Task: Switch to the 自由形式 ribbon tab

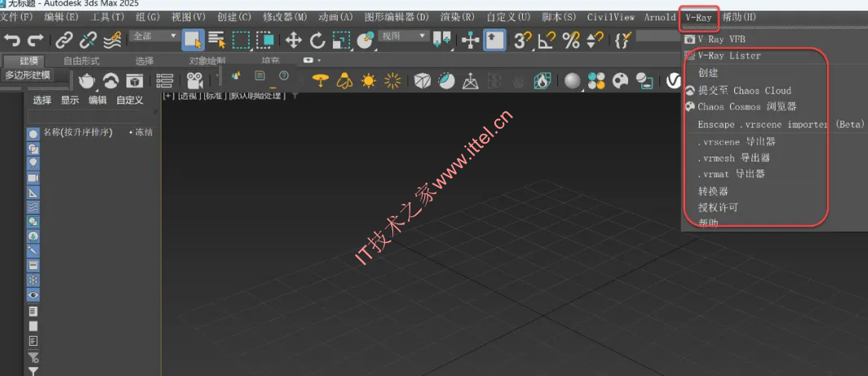Action: coord(82,60)
